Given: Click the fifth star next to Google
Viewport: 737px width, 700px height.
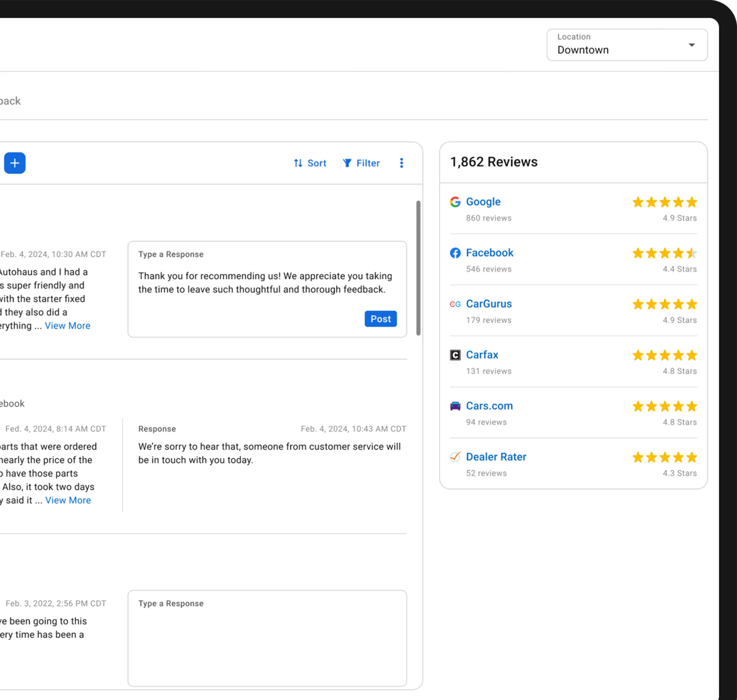Looking at the screenshot, I should 692,202.
